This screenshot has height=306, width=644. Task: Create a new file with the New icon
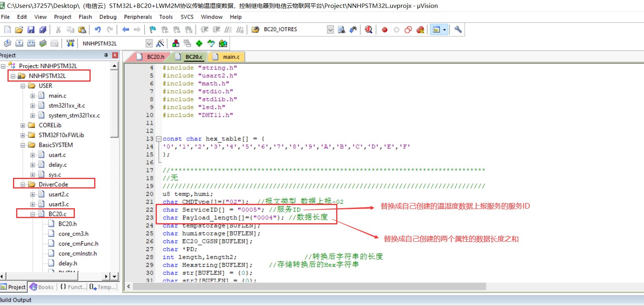coord(7,30)
